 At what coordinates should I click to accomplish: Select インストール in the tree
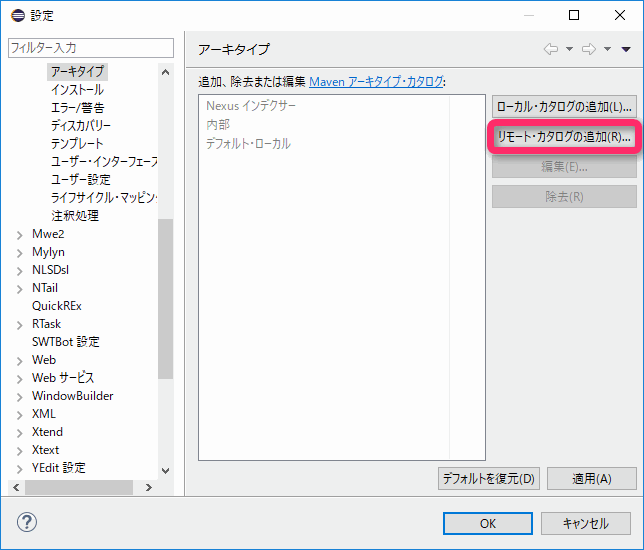(x=77, y=90)
